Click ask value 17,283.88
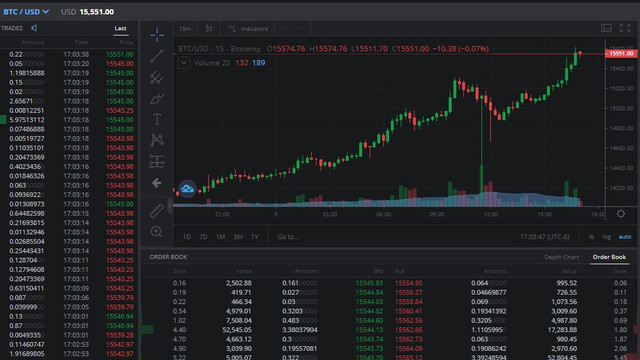Viewport: 640px width, 360px height. [562, 330]
